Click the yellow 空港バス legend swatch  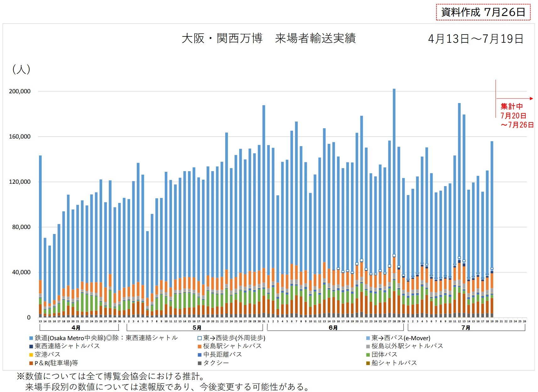(x=31, y=355)
